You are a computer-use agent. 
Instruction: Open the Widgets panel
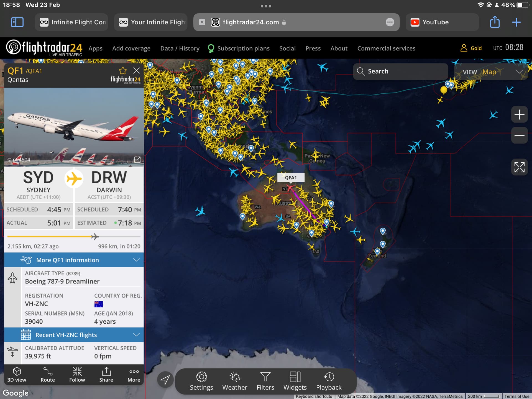tap(295, 381)
